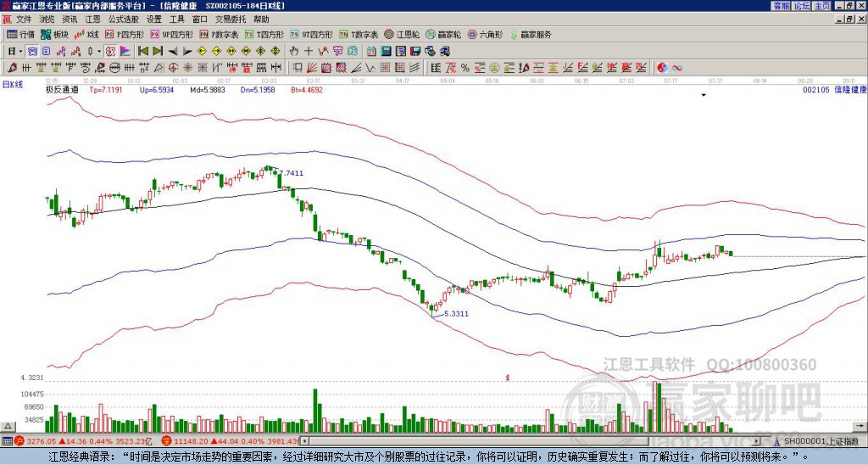Screen dimensions: 868x465
Task: Open the 板块 sectors view
Action: (54, 34)
